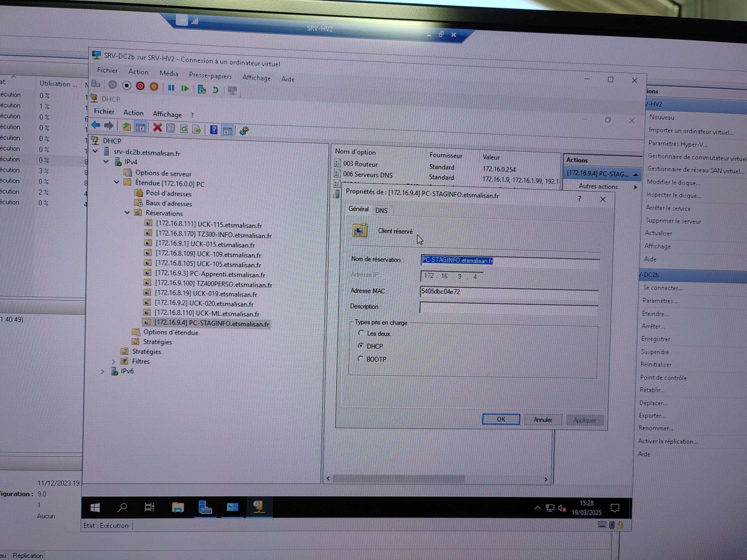Collapse the Étendue [172.16.0.0] PC node
The width and height of the screenshot is (747, 560).
117,182
